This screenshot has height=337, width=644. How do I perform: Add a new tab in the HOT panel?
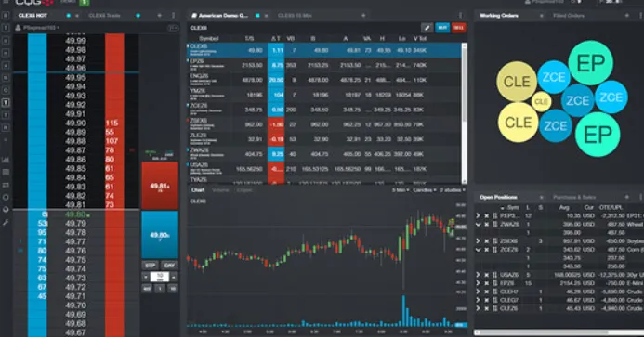pyautogui.click(x=159, y=16)
